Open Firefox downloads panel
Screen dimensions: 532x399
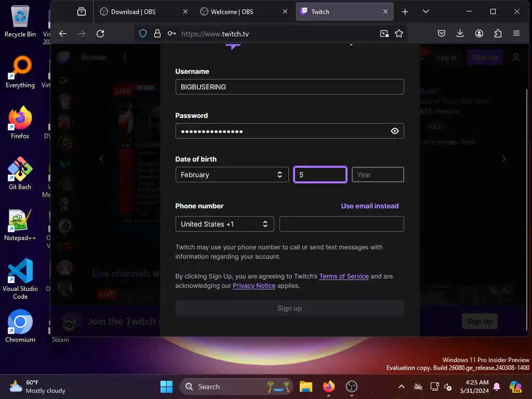coord(460,34)
